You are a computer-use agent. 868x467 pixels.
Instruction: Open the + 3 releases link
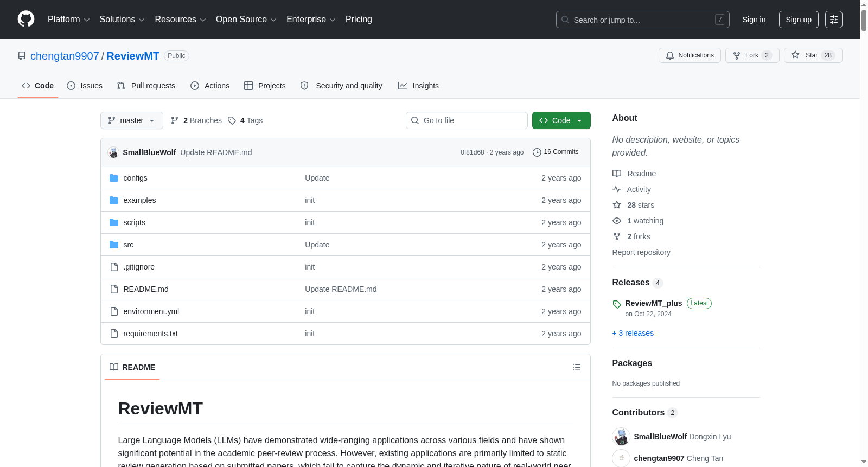633,333
